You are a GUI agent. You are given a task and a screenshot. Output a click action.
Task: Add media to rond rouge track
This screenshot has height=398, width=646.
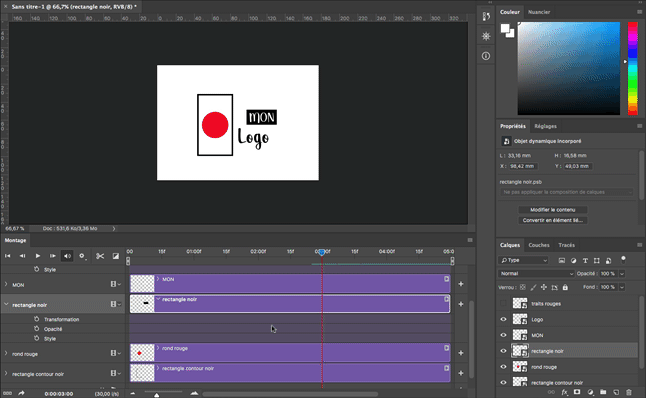(461, 353)
